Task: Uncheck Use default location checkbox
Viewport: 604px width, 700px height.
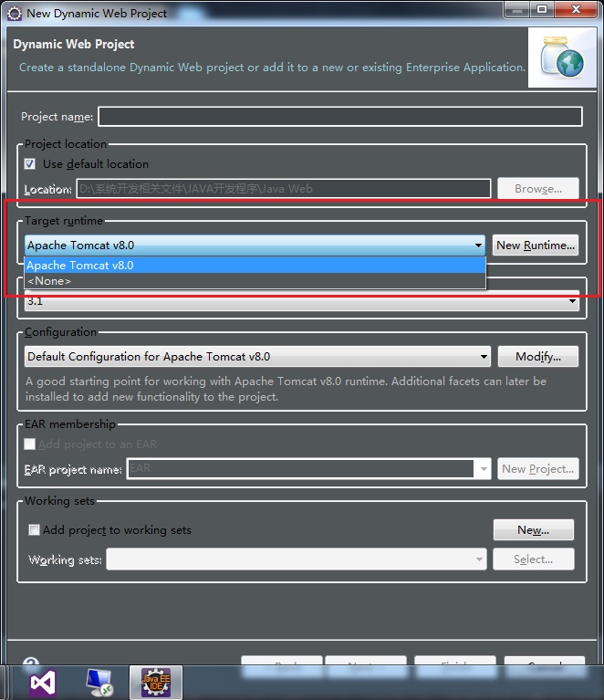Action: pyautogui.click(x=30, y=164)
